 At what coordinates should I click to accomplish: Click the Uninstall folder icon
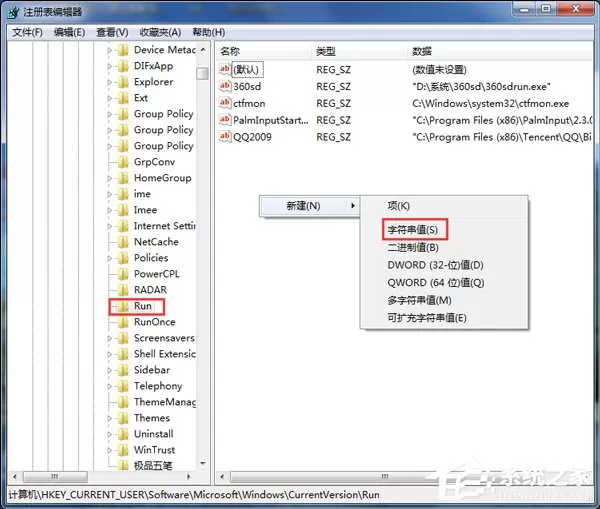click(x=123, y=434)
